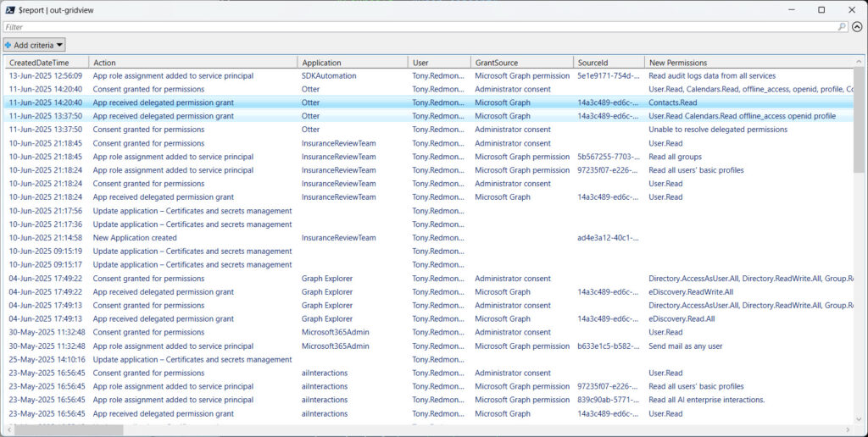Click the 10-Jun-2025 09:15:19 date cell

[46, 252]
